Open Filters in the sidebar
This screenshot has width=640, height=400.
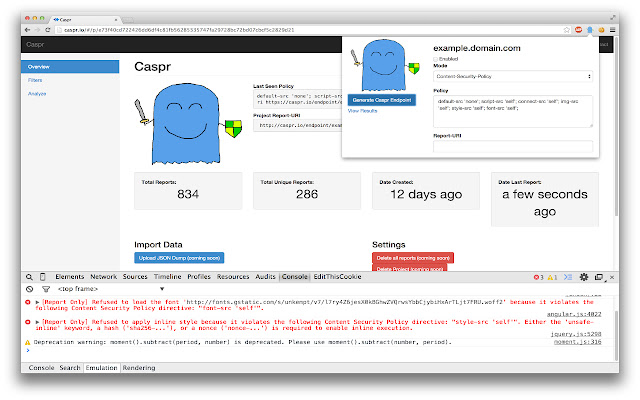(x=35, y=80)
